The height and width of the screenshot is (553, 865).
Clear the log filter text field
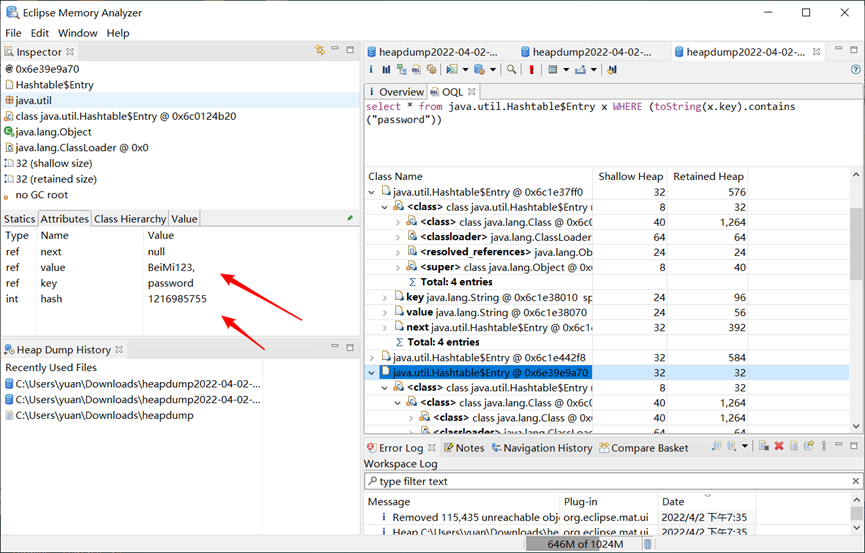[856, 481]
